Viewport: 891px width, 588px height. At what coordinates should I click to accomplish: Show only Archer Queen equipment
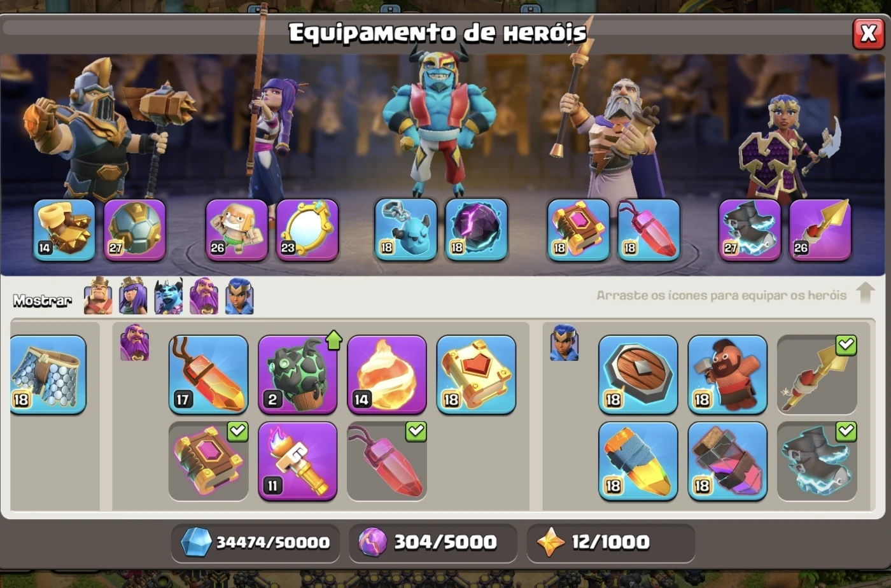133,297
